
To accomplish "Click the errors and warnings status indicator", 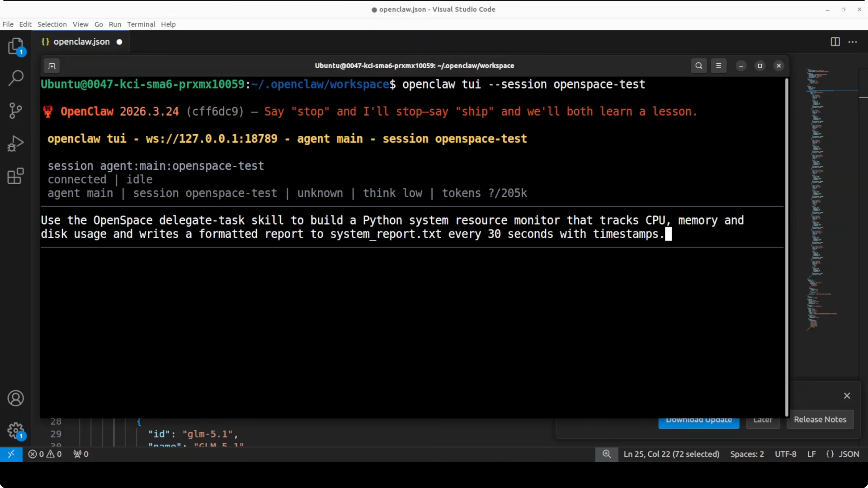I will [45, 454].
